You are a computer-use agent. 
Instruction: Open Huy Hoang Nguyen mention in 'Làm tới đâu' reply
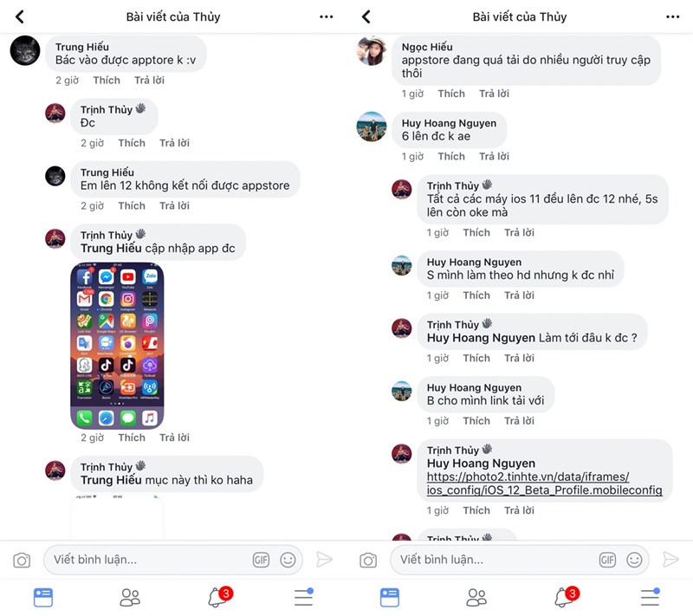point(481,338)
